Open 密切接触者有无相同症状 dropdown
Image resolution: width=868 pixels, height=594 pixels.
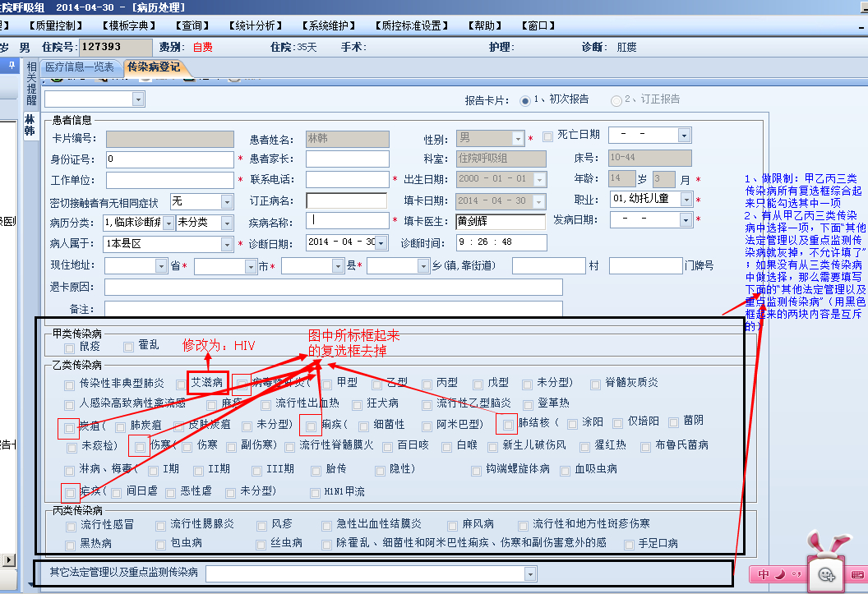point(227,202)
